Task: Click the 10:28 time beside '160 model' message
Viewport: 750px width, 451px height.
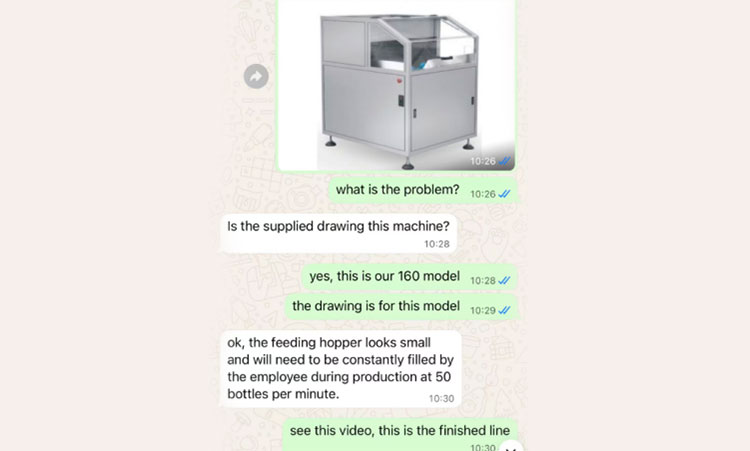Action: coord(483,281)
